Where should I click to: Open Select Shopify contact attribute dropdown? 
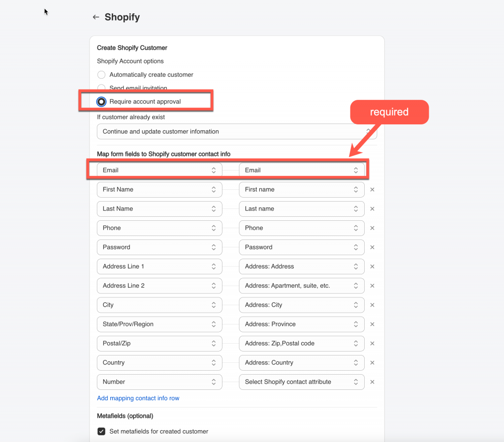pyautogui.click(x=302, y=382)
